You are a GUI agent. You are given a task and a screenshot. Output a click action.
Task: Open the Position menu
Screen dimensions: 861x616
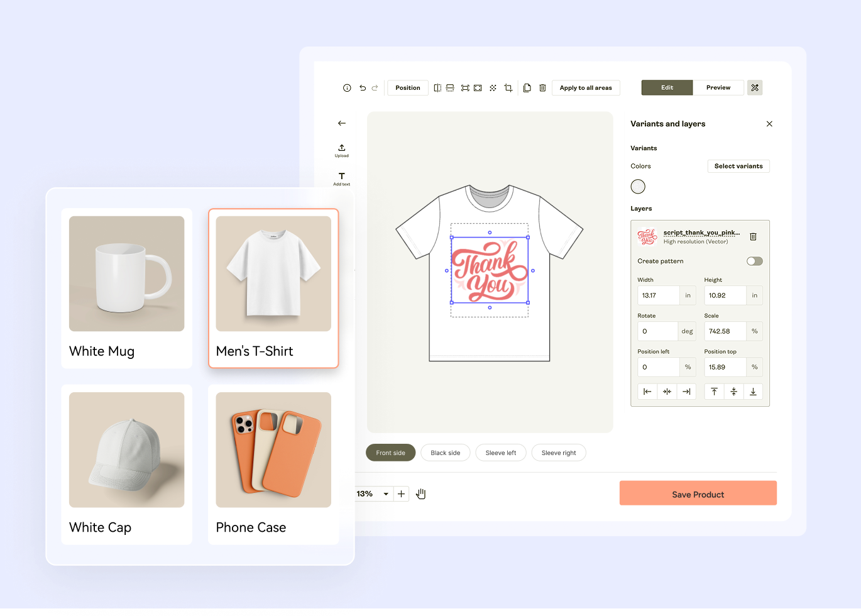point(408,88)
